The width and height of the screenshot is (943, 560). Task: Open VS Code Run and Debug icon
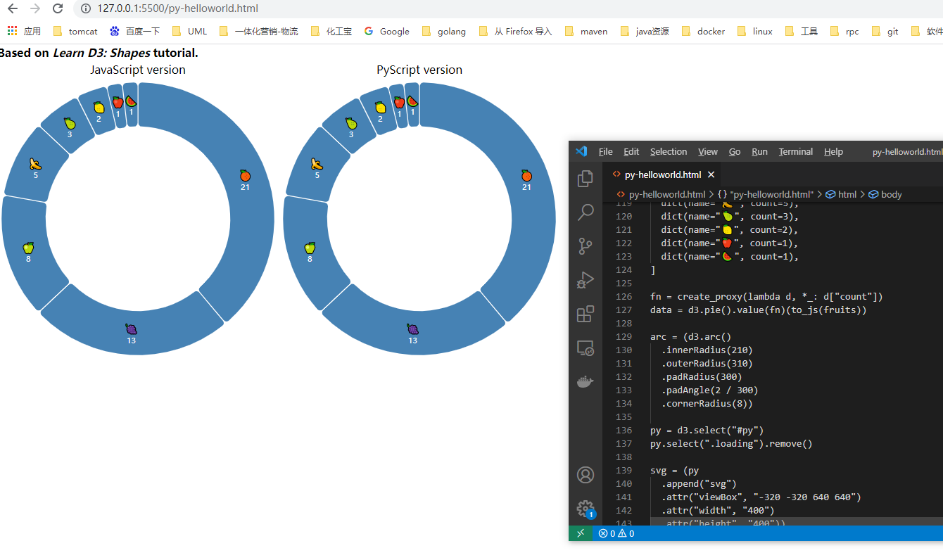[586, 280]
